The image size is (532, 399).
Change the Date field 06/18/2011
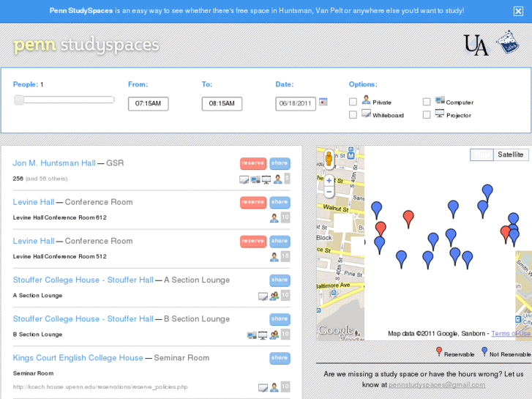(296, 103)
